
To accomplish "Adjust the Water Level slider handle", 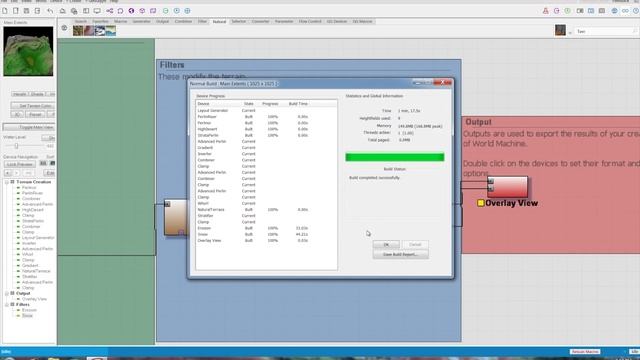I will click(x=16, y=146).
